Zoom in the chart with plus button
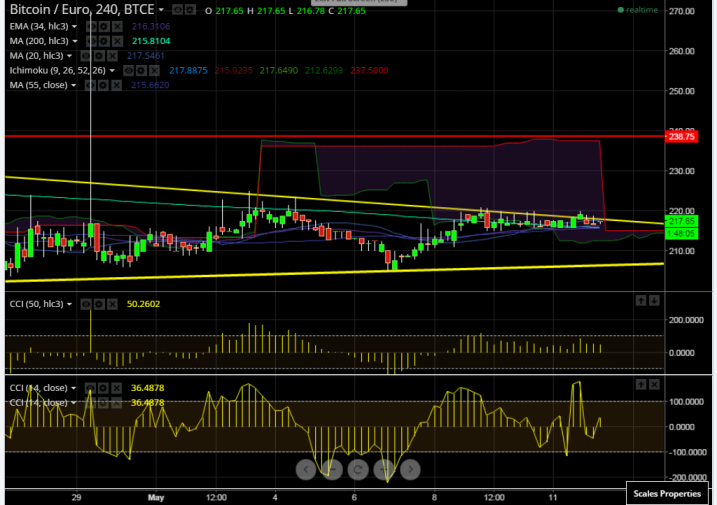Viewport: 717px width, 505px height. (384, 470)
